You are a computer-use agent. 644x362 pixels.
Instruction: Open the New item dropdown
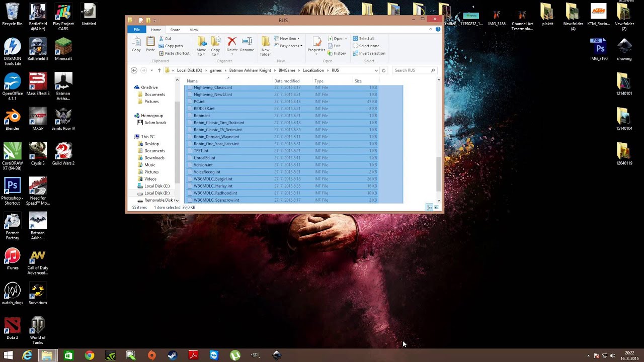tap(287, 38)
